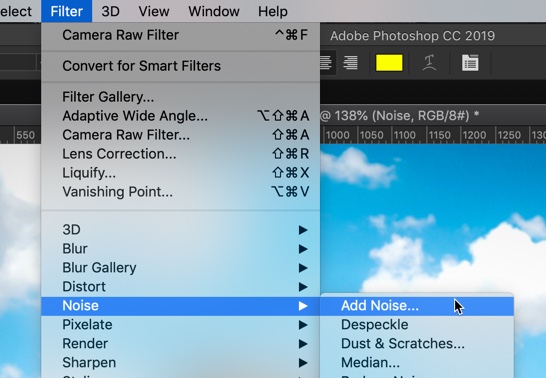Open the View menu
This screenshot has height=378, width=546.
click(154, 11)
